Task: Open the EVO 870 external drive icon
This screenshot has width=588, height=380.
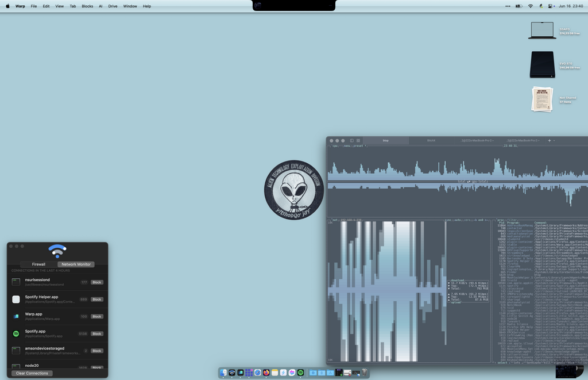Action: [542, 64]
